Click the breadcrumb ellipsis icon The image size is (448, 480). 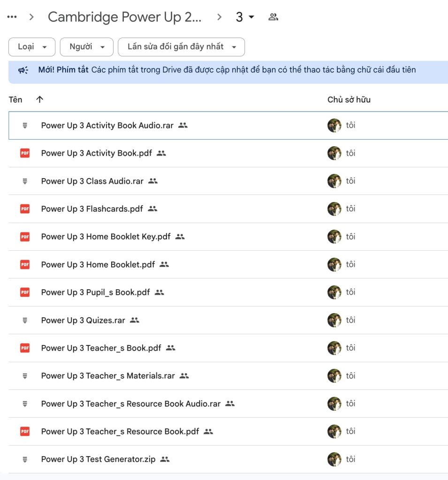12,17
